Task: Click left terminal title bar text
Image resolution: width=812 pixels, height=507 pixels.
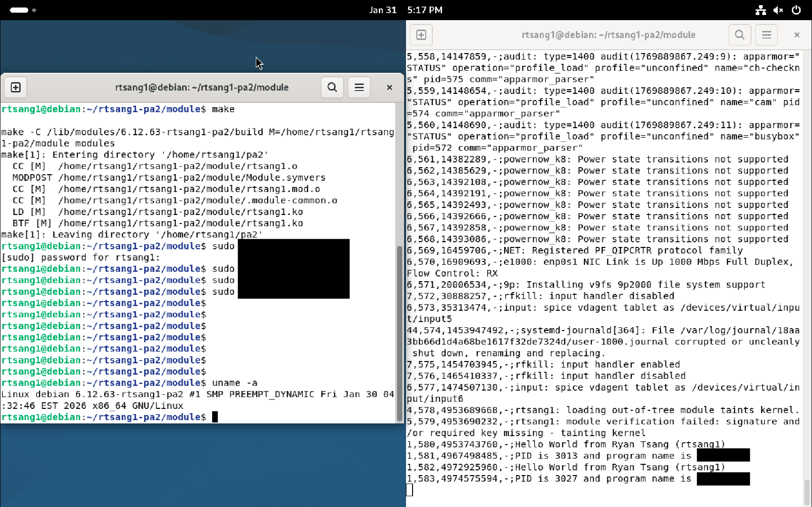Action: tap(202, 87)
